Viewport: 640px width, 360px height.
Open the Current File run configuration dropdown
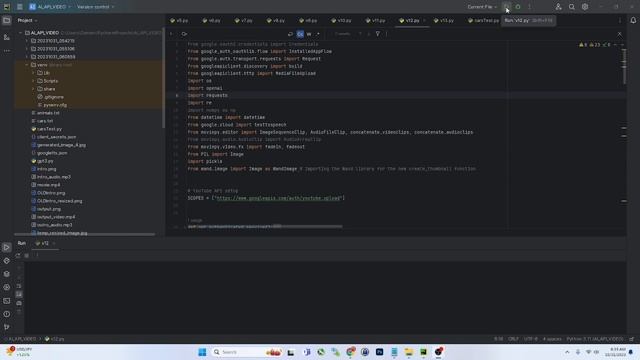(x=482, y=7)
